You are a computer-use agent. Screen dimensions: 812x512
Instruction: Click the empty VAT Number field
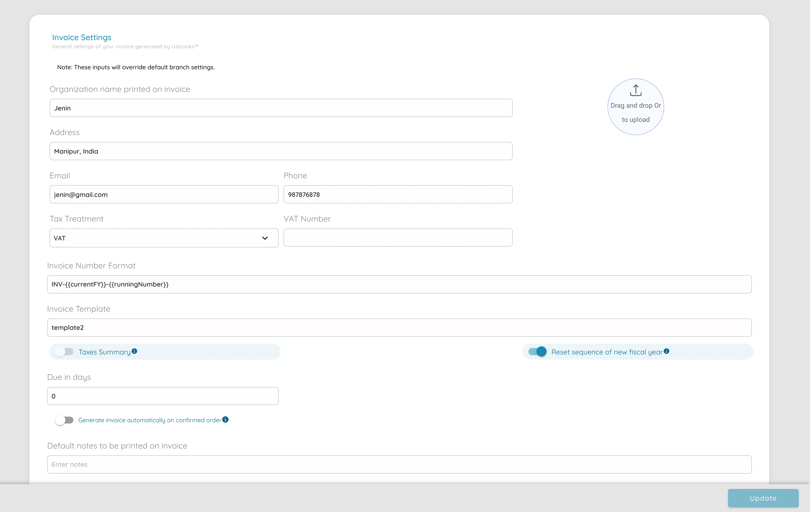398,238
